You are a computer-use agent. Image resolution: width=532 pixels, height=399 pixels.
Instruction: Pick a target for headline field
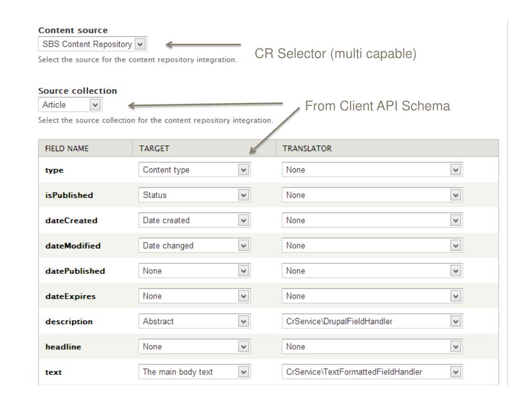tap(194, 347)
